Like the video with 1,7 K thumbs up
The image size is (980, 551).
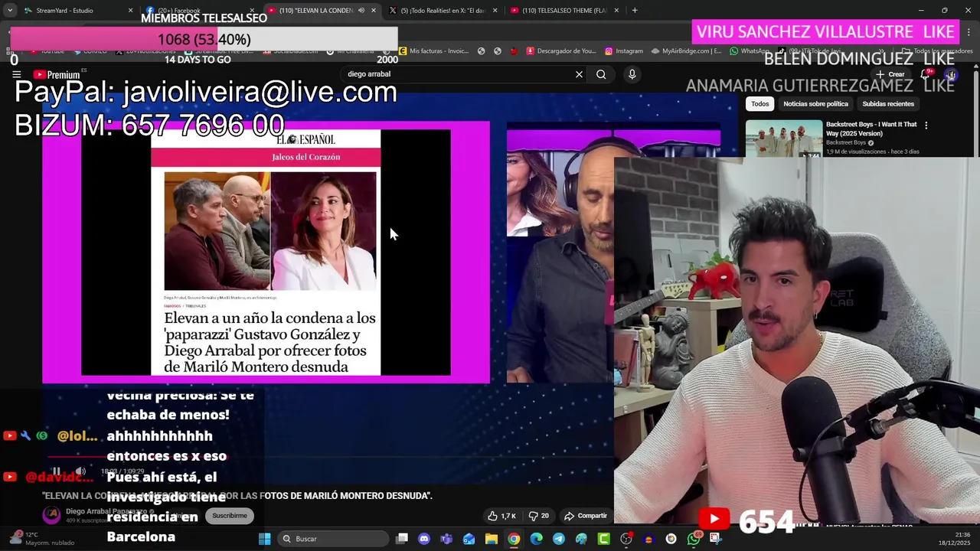point(501,516)
